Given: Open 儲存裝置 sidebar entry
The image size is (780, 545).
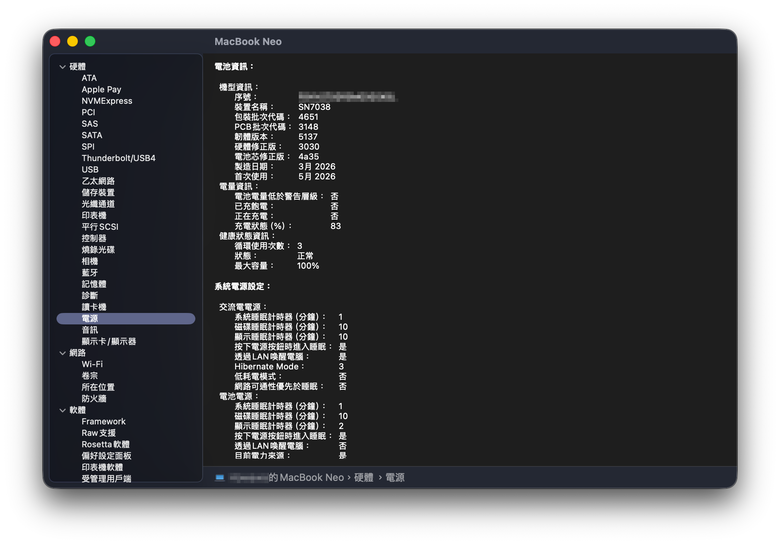Looking at the screenshot, I should coord(98,192).
